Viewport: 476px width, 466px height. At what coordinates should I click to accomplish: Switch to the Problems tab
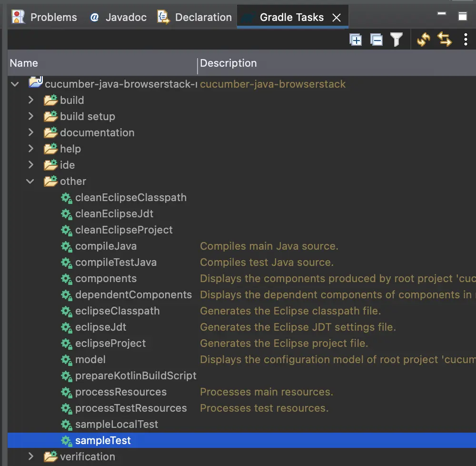click(45, 18)
